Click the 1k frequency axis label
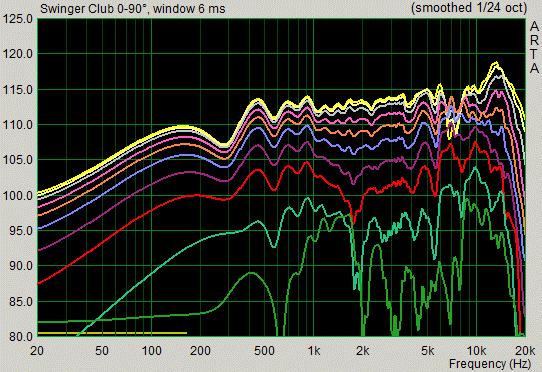 pyautogui.click(x=314, y=351)
